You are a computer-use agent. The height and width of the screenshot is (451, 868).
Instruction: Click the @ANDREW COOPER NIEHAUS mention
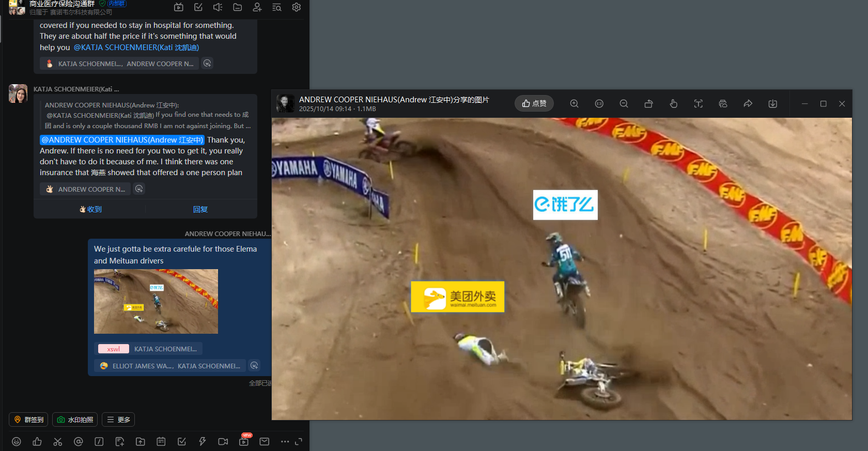tap(122, 140)
